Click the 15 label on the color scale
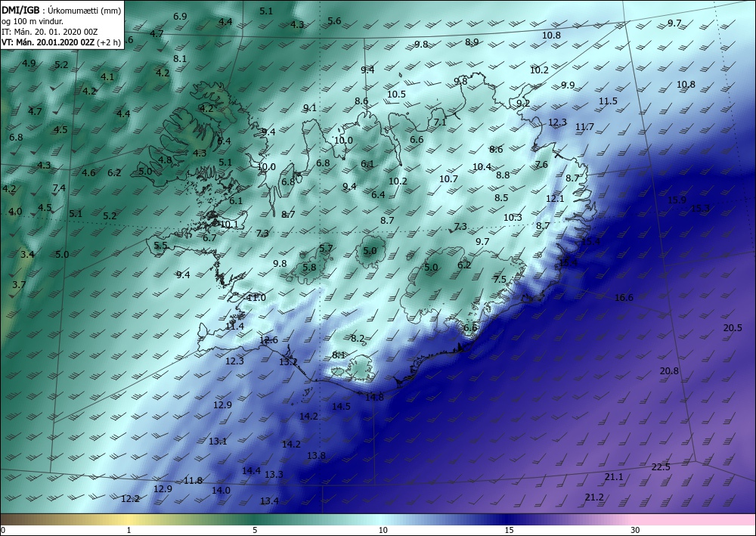756x536 pixels. click(x=509, y=530)
